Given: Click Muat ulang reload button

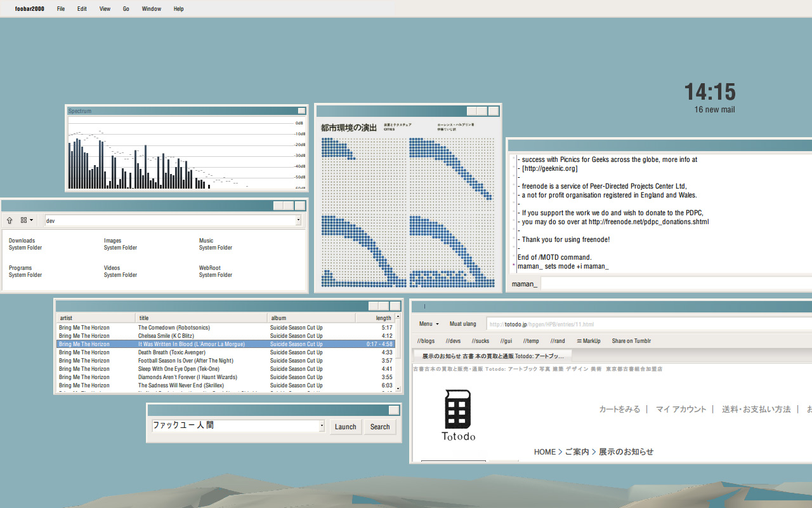Looking at the screenshot, I should click(463, 324).
